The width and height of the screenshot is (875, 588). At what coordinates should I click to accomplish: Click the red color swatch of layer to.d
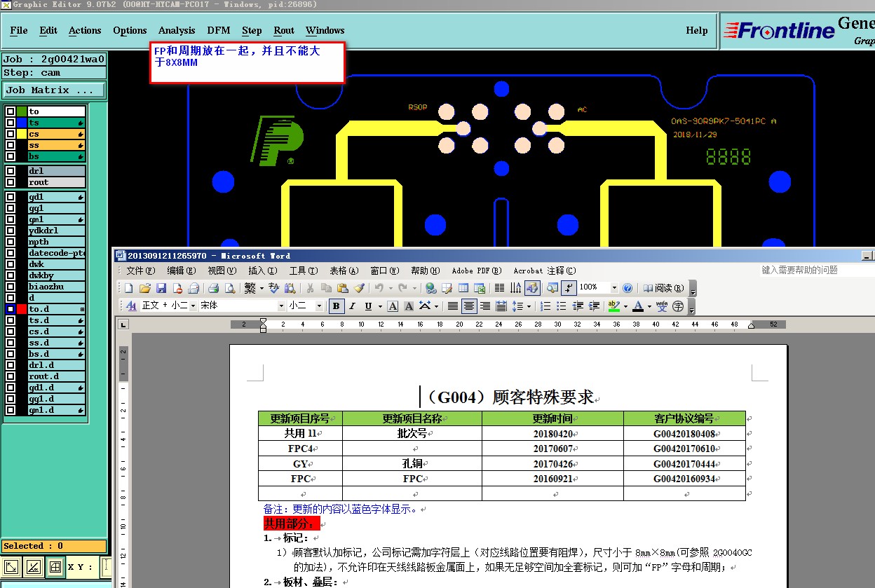(22, 309)
